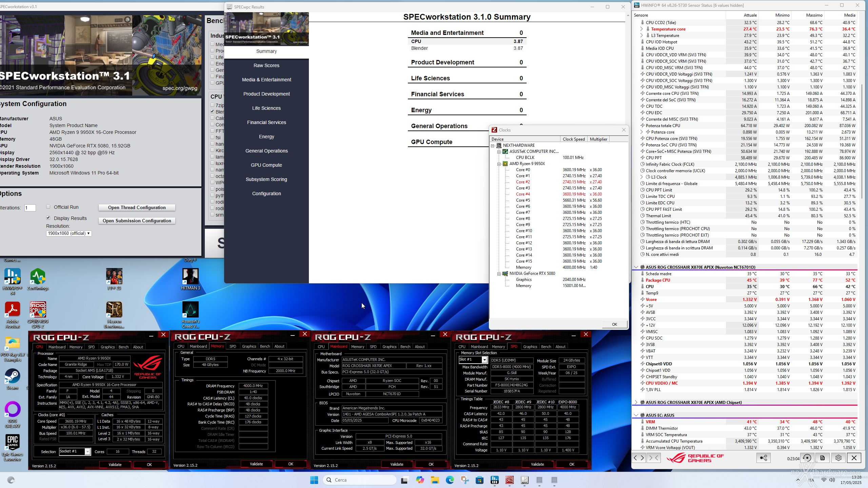Open Adobe Acrobat desktop shortcut

13,314
